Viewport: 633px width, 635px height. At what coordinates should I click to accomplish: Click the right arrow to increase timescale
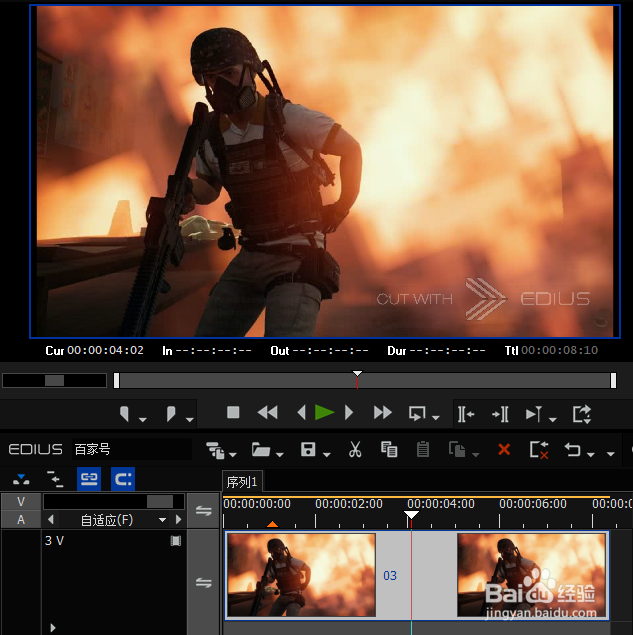(179, 520)
